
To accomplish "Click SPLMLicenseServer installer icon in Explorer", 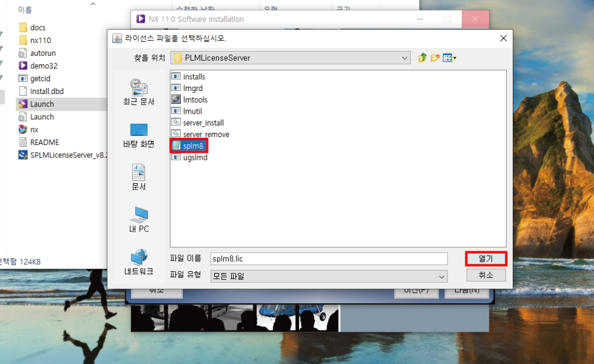I will [x=23, y=155].
